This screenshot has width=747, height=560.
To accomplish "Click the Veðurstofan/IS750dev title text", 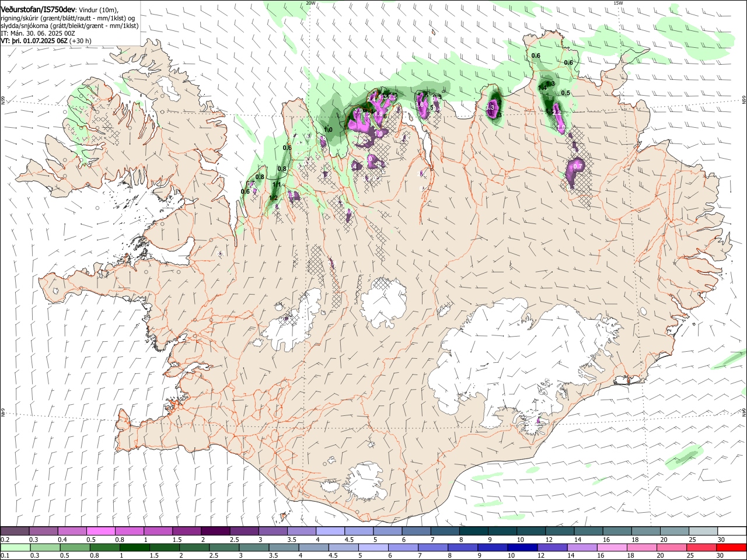I will (38, 10).
